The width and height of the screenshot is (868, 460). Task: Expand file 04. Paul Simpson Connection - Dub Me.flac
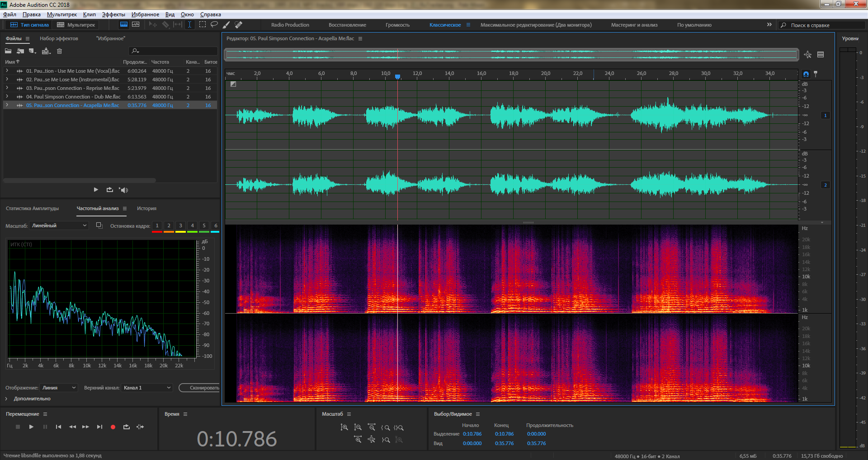pos(7,97)
